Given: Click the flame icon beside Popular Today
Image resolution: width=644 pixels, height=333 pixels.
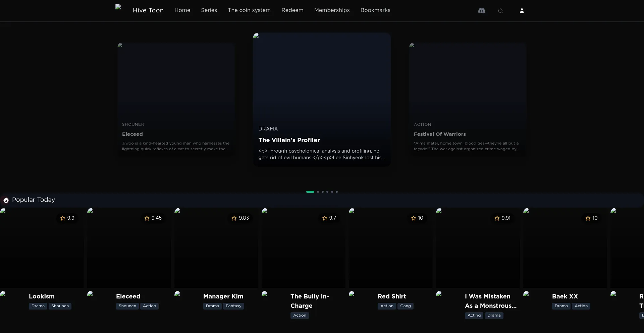Looking at the screenshot, I should click(x=6, y=200).
